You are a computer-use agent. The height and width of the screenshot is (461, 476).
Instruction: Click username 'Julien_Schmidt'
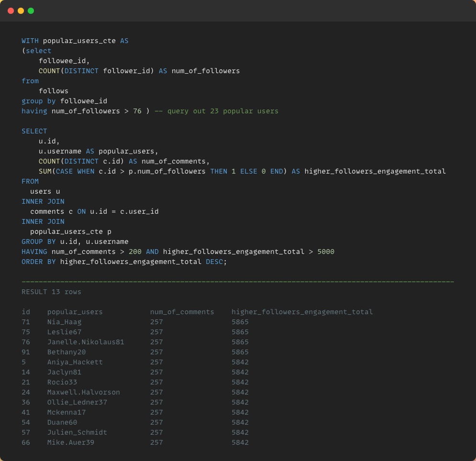(77, 432)
